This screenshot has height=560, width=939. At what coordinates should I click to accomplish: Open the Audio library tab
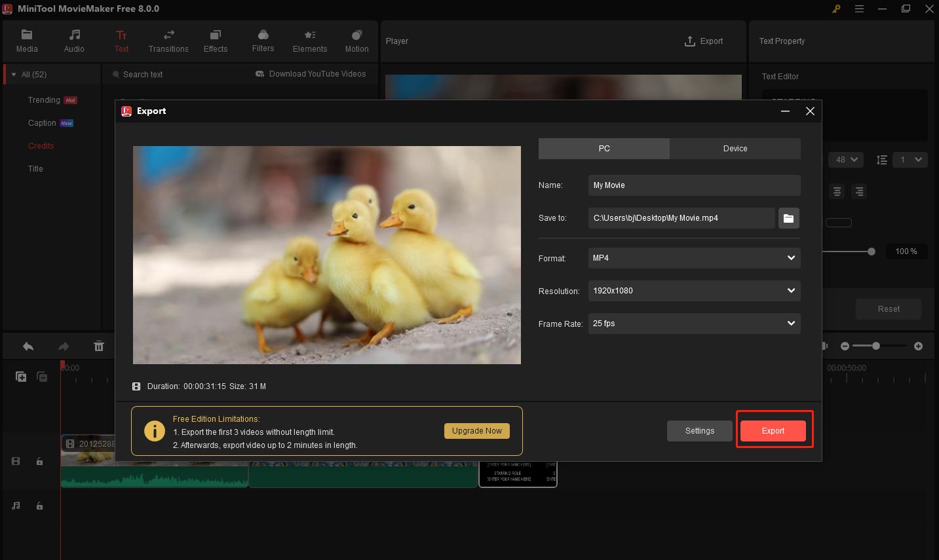tap(74, 41)
